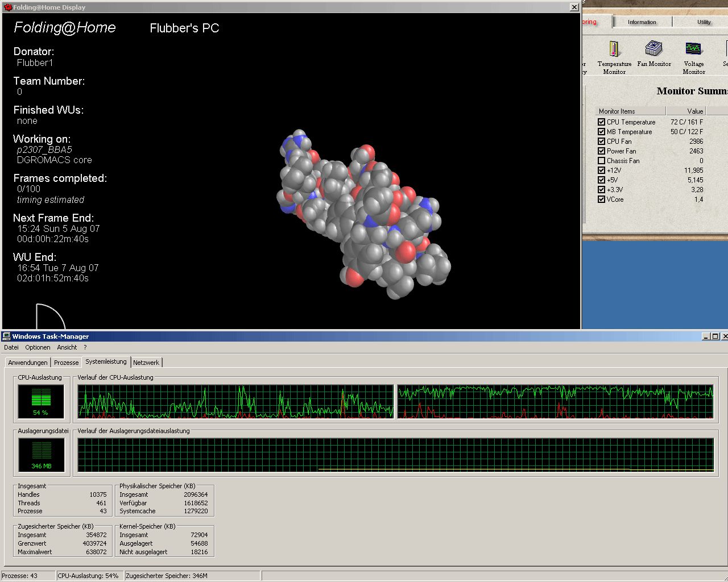Switch to the Prozesse tab
Image resolution: width=728 pixels, height=582 pixels.
[x=67, y=363]
